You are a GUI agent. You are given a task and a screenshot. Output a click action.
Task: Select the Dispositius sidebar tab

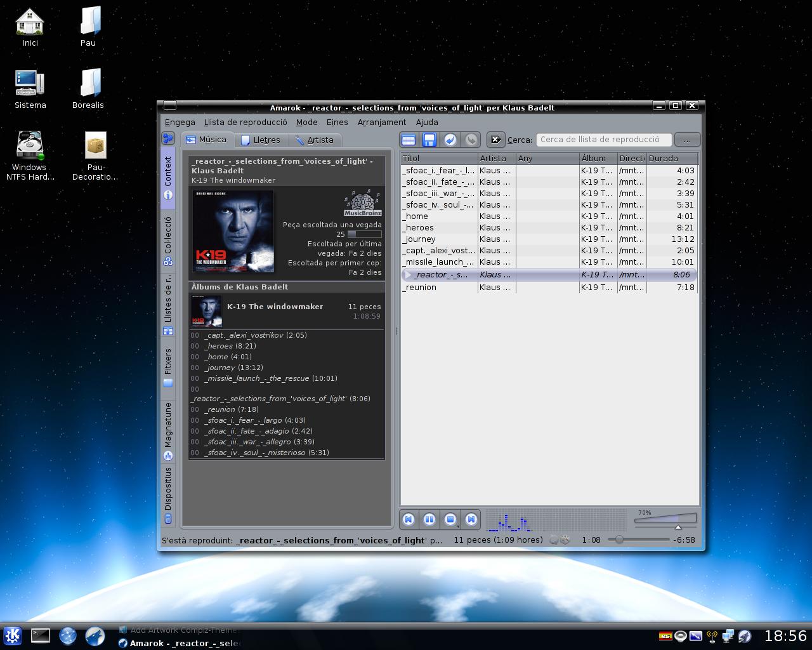[168, 496]
